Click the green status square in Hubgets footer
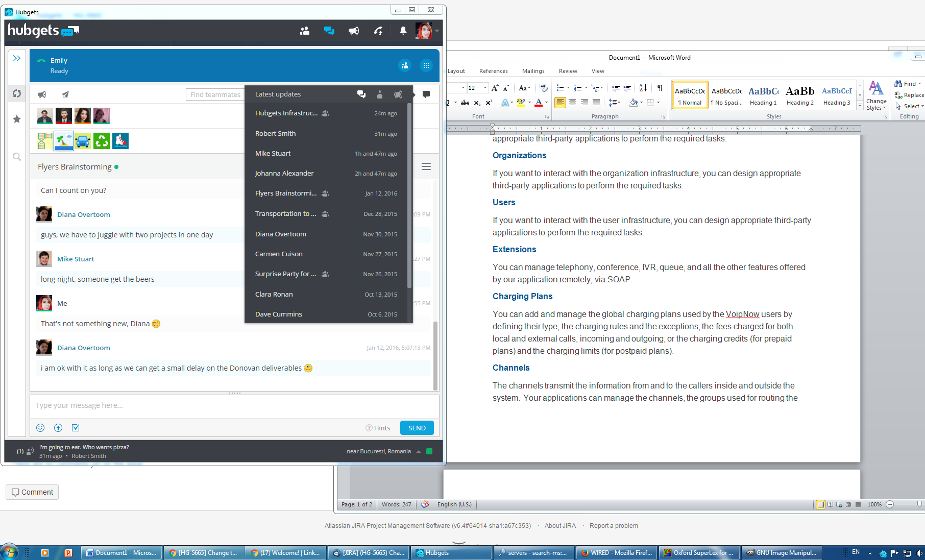 pyautogui.click(x=429, y=451)
